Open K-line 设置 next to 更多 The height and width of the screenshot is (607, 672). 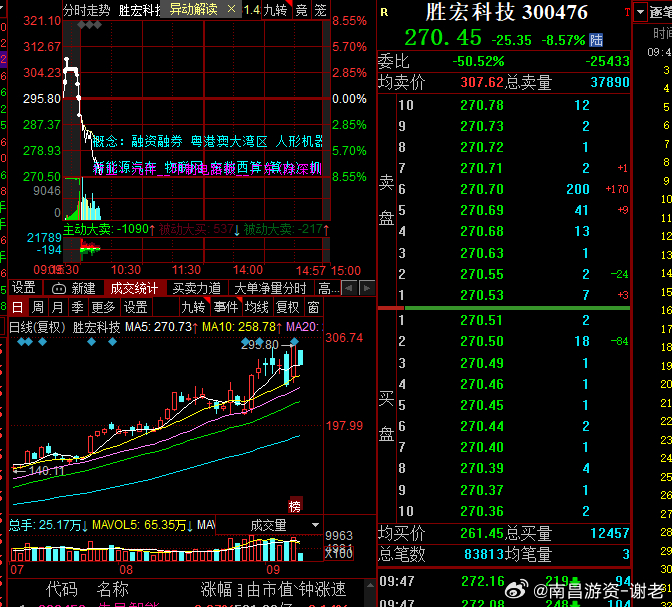(x=135, y=307)
